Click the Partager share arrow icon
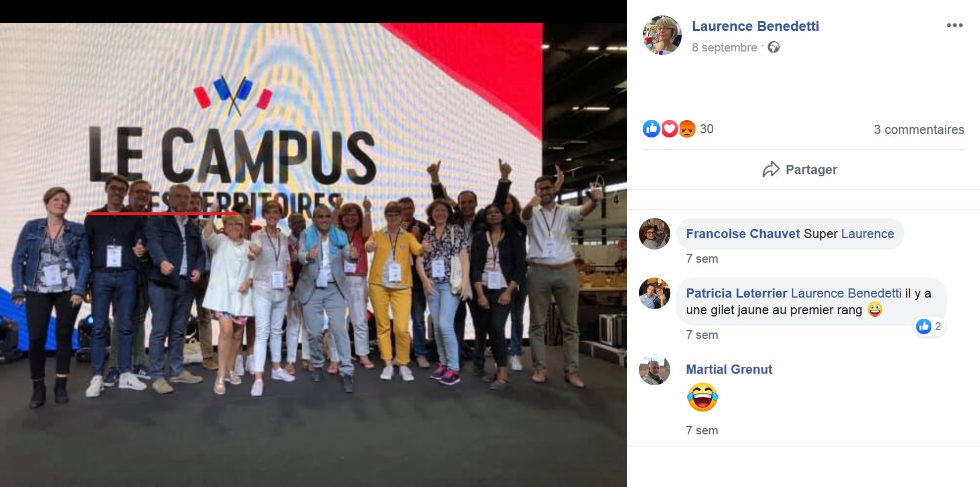Image resolution: width=980 pixels, height=487 pixels. click(771, 169)
